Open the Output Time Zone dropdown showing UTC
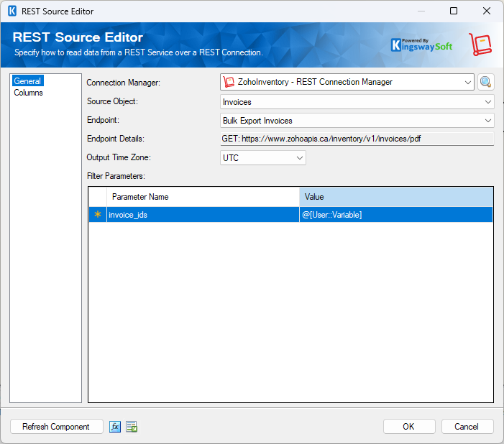 tap(263, 158)
